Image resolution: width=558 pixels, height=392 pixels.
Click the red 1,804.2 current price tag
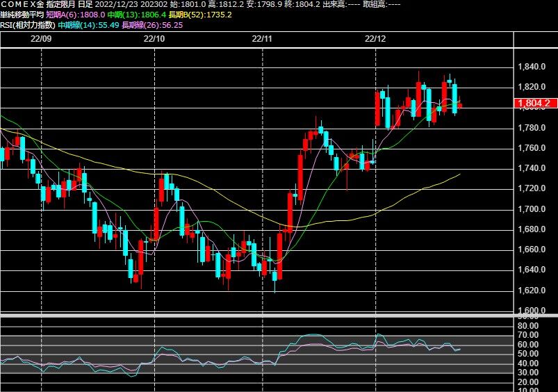pyautogui.click(x=536, y=104)
